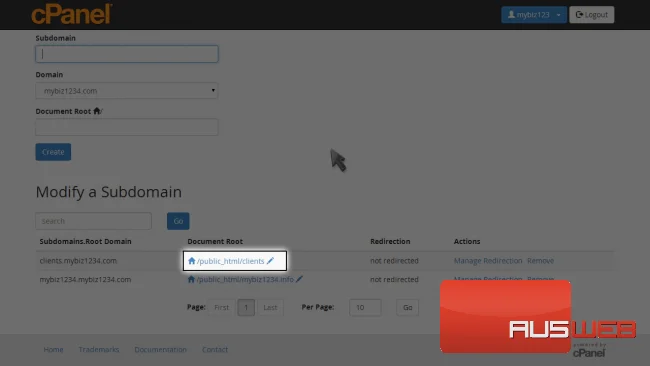
Task: Click the home icon before /public_html/clients
Action: click(192, 261)
